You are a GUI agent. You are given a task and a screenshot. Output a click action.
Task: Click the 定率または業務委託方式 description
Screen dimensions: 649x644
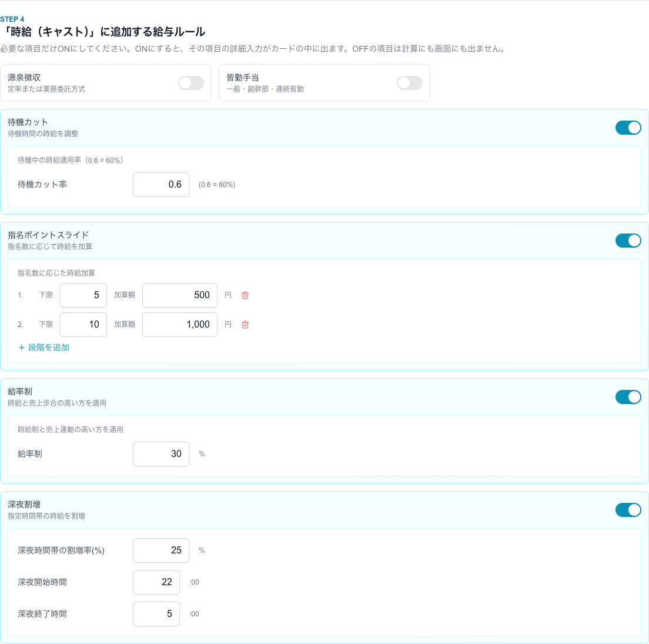click(x=46, y=89)
